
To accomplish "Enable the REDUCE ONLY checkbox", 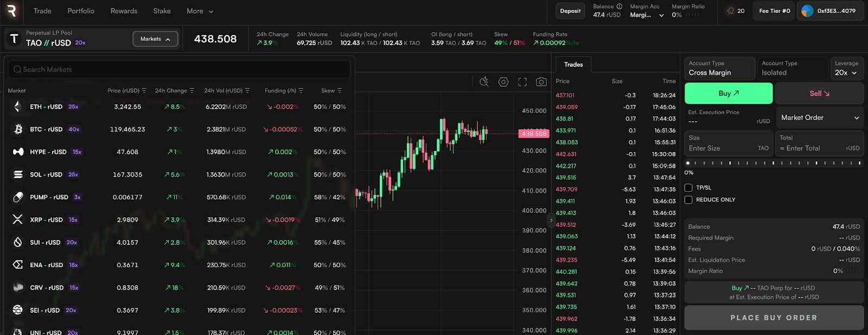I will click(x=688, y=200).
